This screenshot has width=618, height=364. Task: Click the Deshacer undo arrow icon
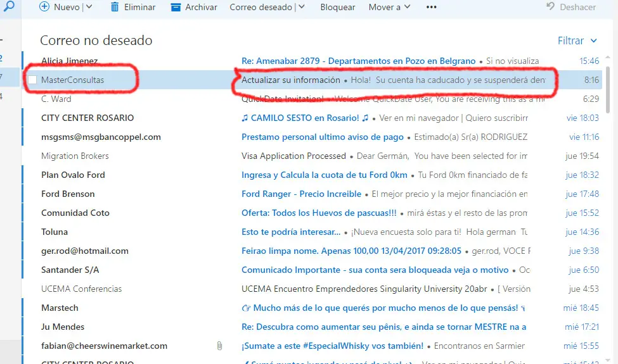click(x=551, y=6)
